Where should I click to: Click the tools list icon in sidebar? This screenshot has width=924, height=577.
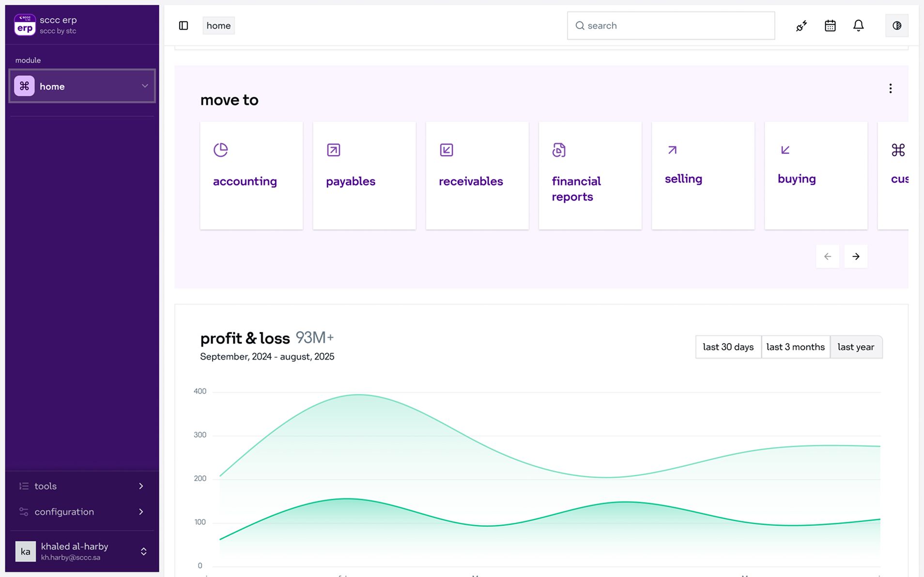pyautogui.click(x=24, y=486)
